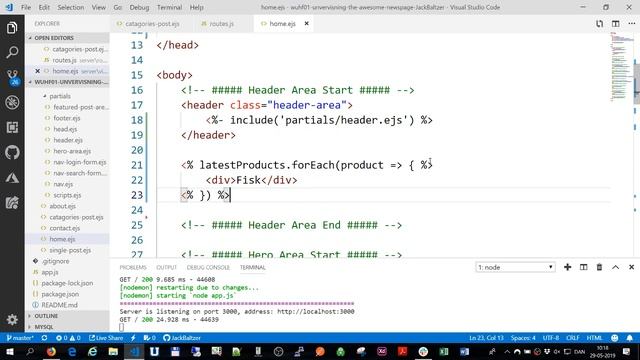This screenshot has height=360, width=640.
Task: Open Firefox from Windows taskbar
Action: [x=51, y=351]
